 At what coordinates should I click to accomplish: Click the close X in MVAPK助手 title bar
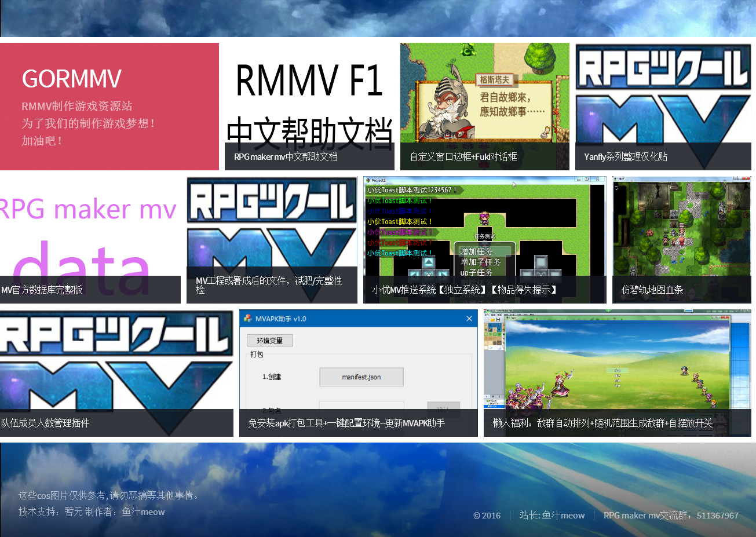click(469, 319)
